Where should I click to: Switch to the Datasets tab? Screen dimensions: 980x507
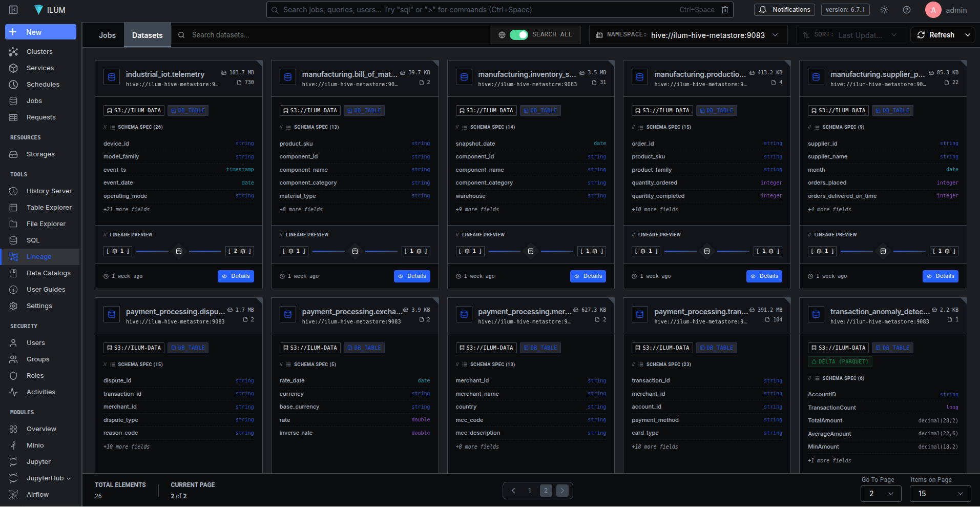[147, 35]
